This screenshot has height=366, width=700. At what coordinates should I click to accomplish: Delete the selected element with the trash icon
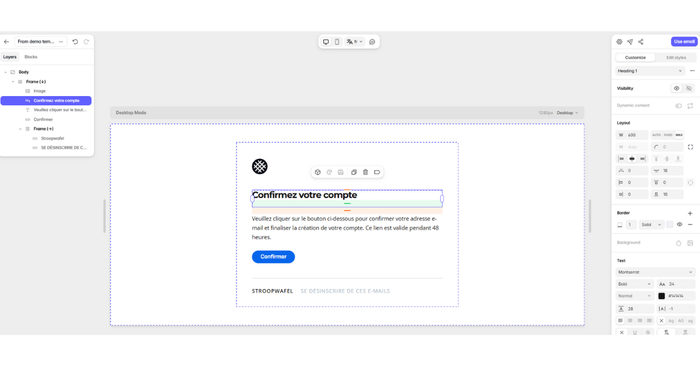pos(365,172)
